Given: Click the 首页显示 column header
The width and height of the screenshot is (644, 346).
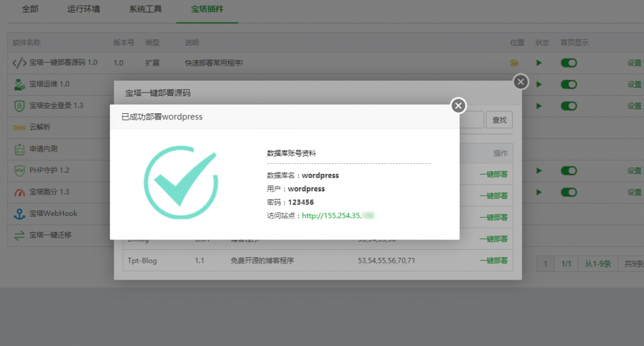Looking at the screenshot, I should [575, 43].
